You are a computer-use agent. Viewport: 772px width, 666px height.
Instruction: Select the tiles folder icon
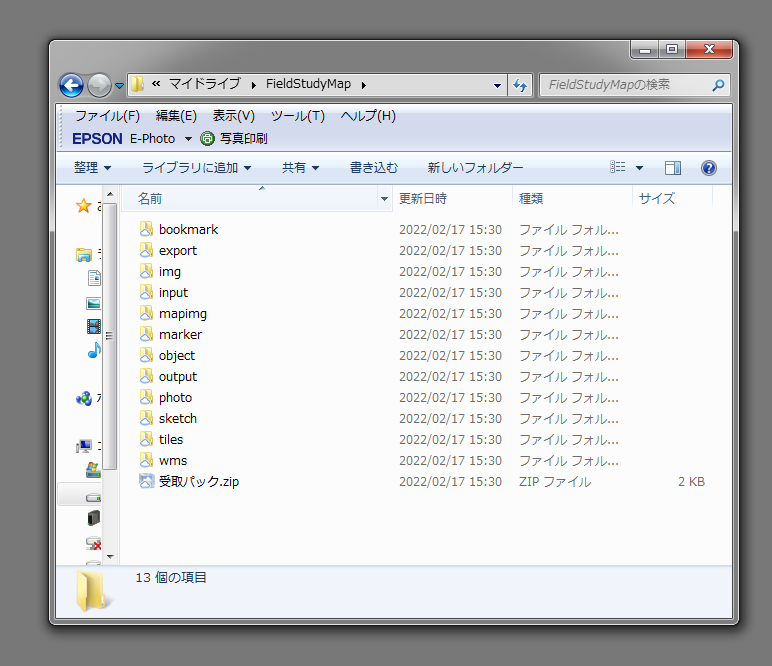146,439
